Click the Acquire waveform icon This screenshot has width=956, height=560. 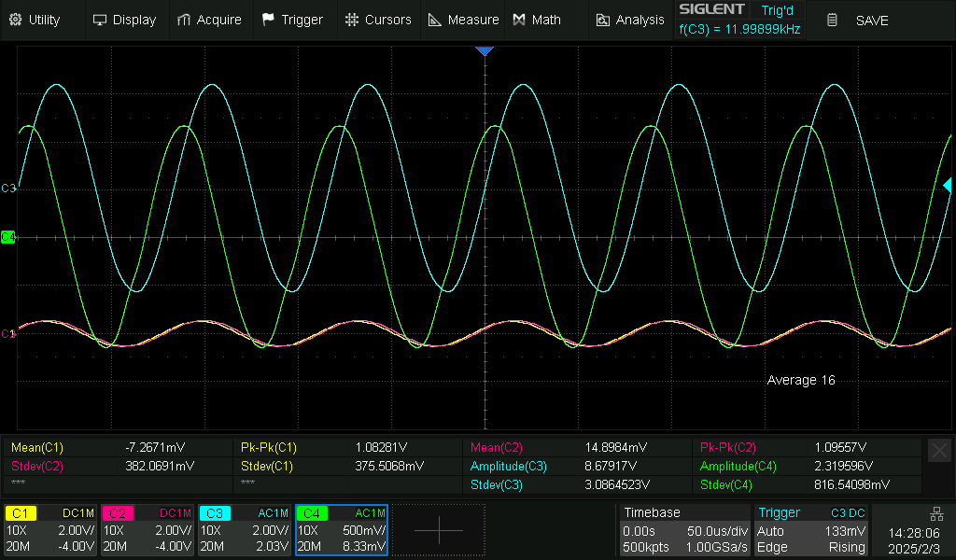point(185,20)
